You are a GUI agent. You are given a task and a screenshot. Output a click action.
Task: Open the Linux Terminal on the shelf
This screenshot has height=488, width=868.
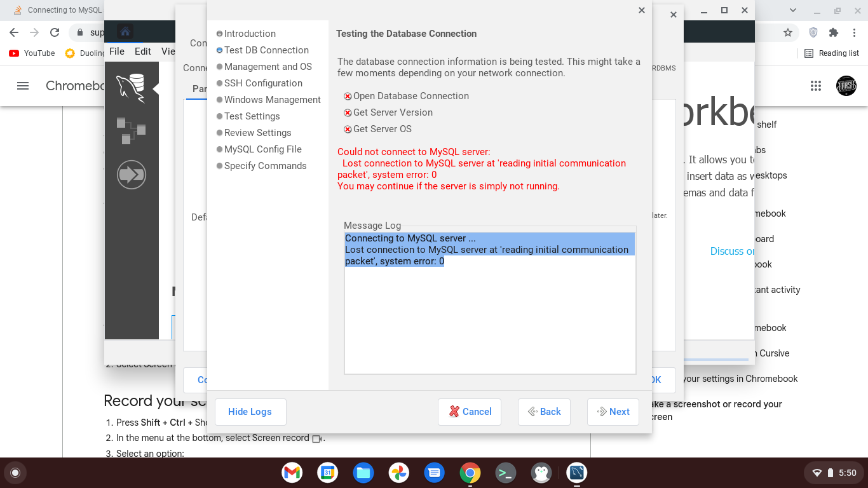[x=505, y=473]
